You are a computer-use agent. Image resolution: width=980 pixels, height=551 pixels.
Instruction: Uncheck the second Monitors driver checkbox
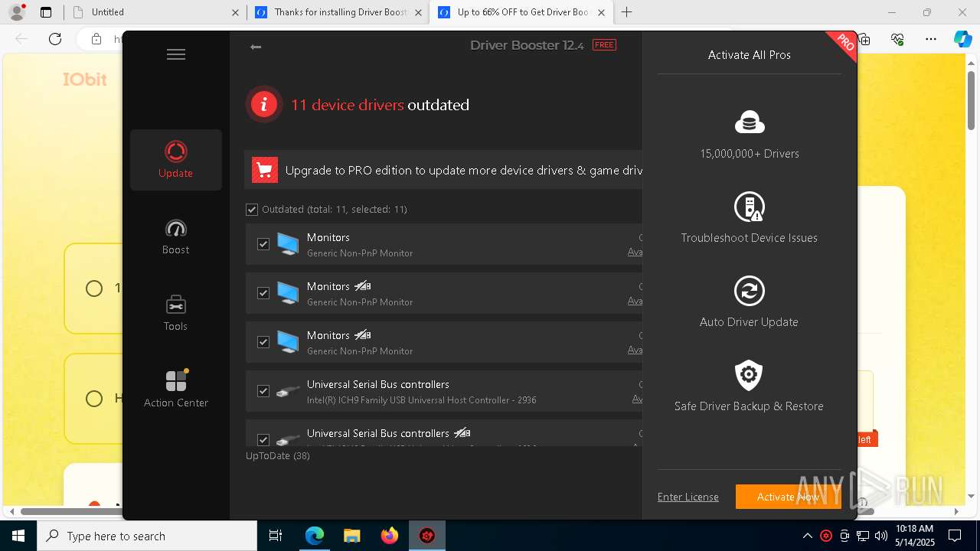[x=263, y=293]
